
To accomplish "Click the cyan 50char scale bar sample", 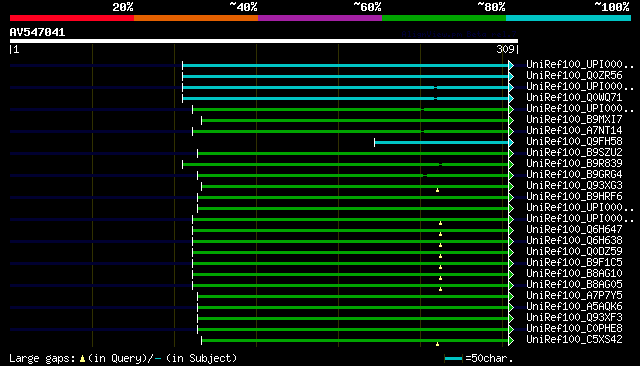I will pos(453,359).
